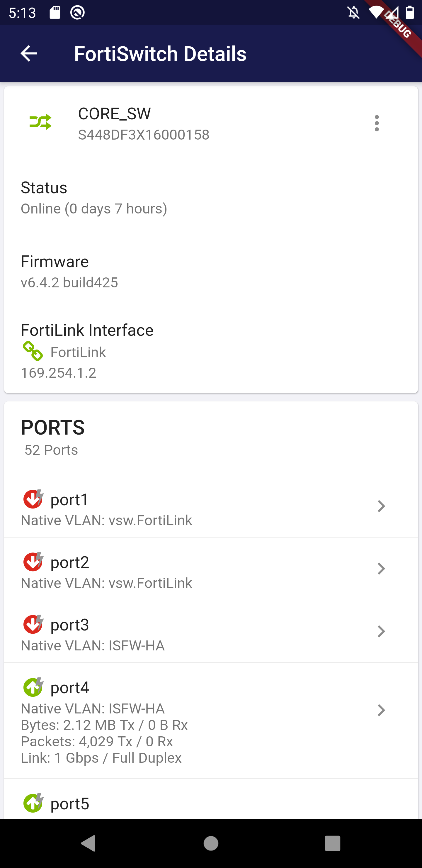This screenshot has height=868, width=422.
Task: Tap the 'FortiSwitch Details' page title
Action: point(160,54)
